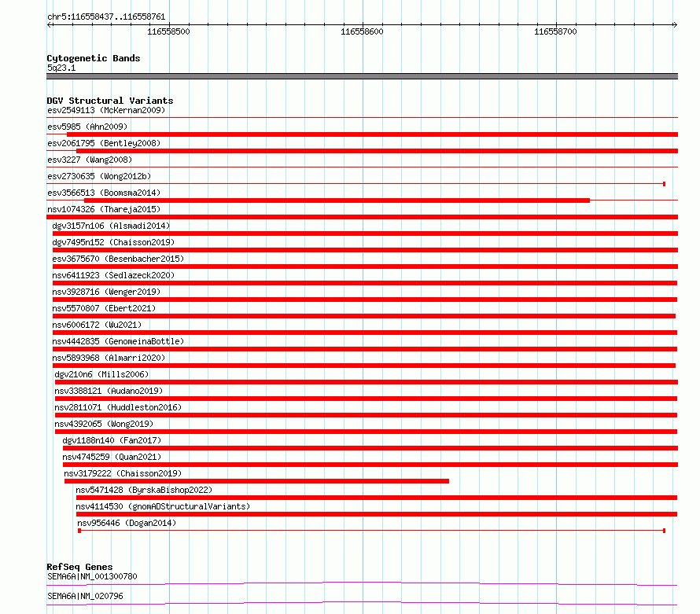Click esv3675670 (Besenbacher2015) label

click(x=118, y=259)
